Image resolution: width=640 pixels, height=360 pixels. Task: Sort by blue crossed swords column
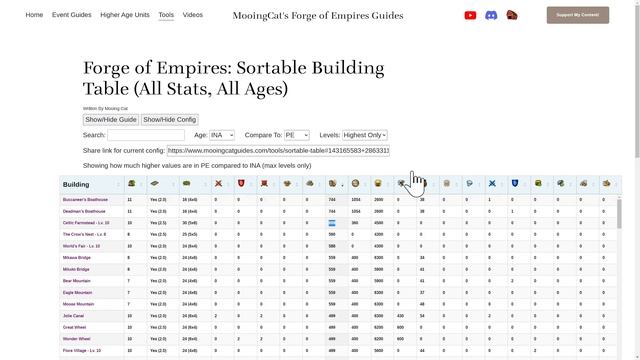click(x=492, y=184)
